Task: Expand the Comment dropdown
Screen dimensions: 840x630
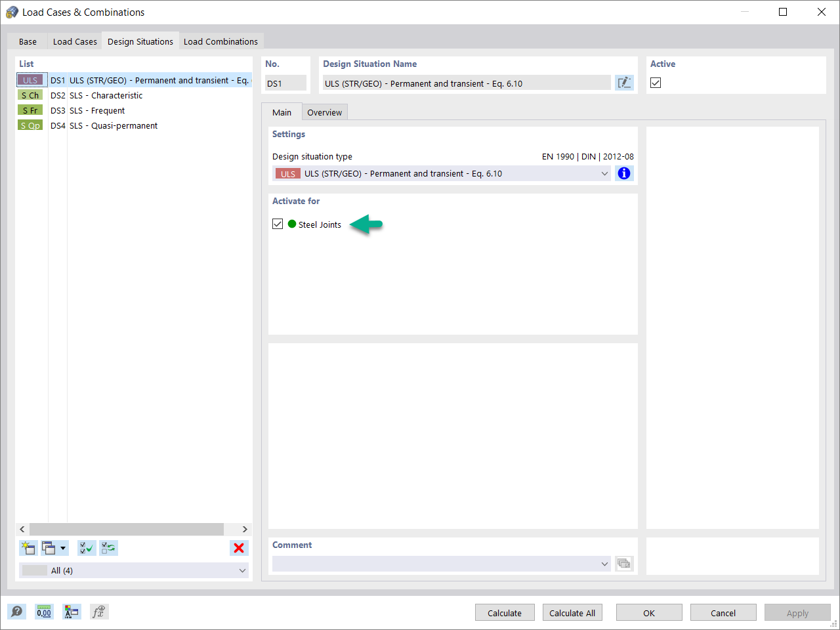Action: (x=604, y=564)
